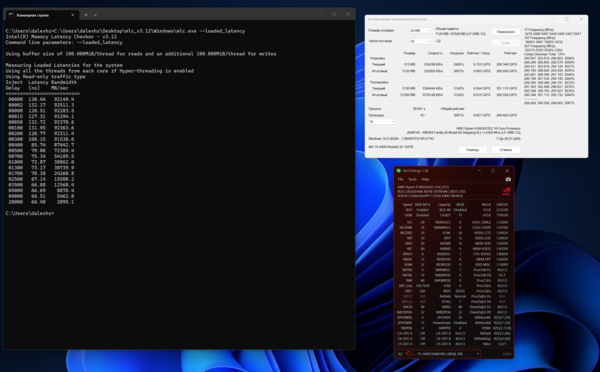Open the File menu in ZenTimings
Viewport: 600px width, 372px height.
pos(400,179)
